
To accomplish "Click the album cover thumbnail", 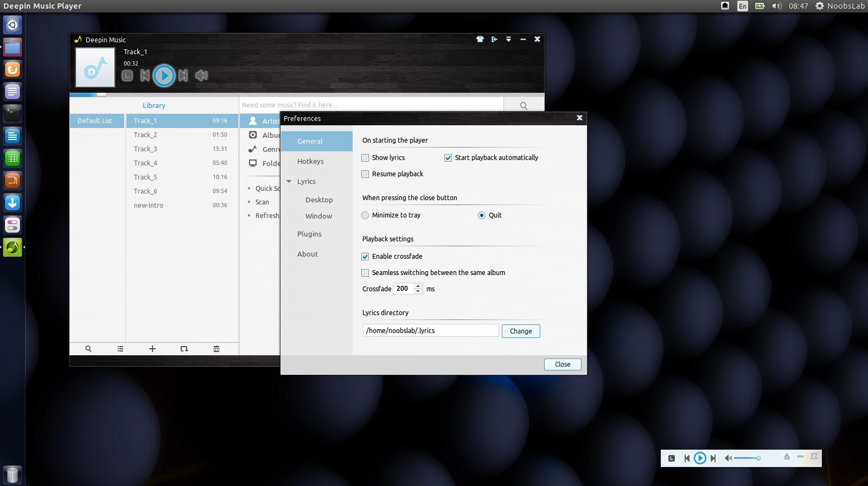I will tap(95, 67).
